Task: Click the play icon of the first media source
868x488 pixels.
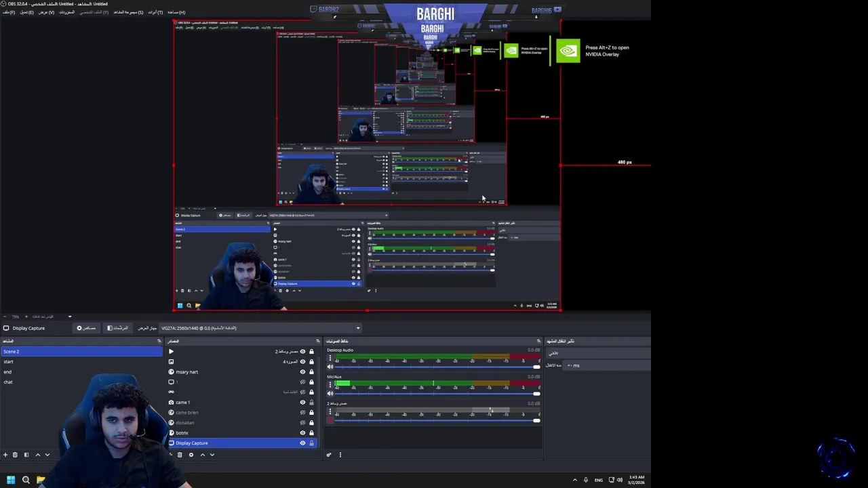Action: (171, 351)
